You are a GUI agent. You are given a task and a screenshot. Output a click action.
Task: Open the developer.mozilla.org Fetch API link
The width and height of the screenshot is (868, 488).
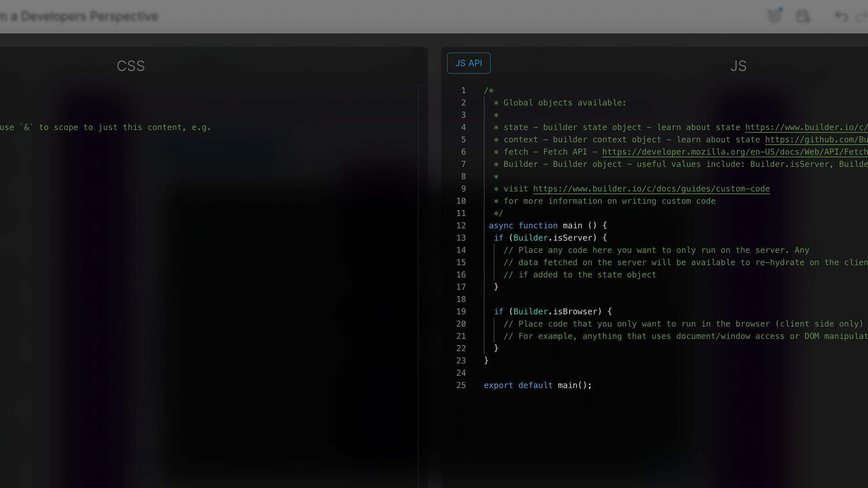click(x=734, y=152)
